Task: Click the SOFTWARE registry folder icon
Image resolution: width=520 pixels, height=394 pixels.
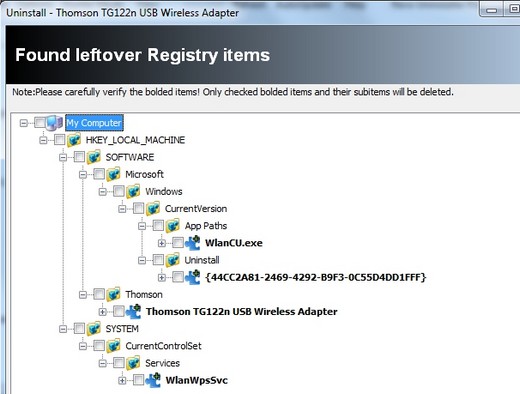Action: (94, 157)
